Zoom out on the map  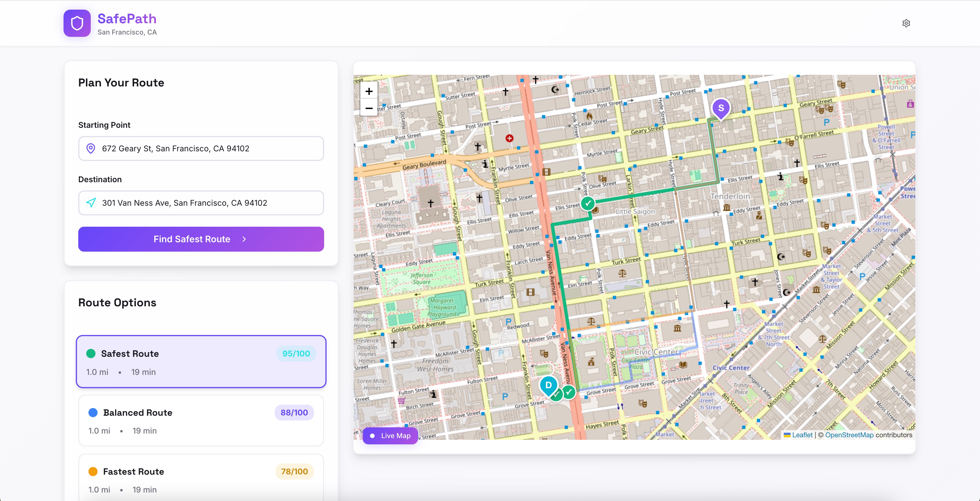(x=369, y=108)
